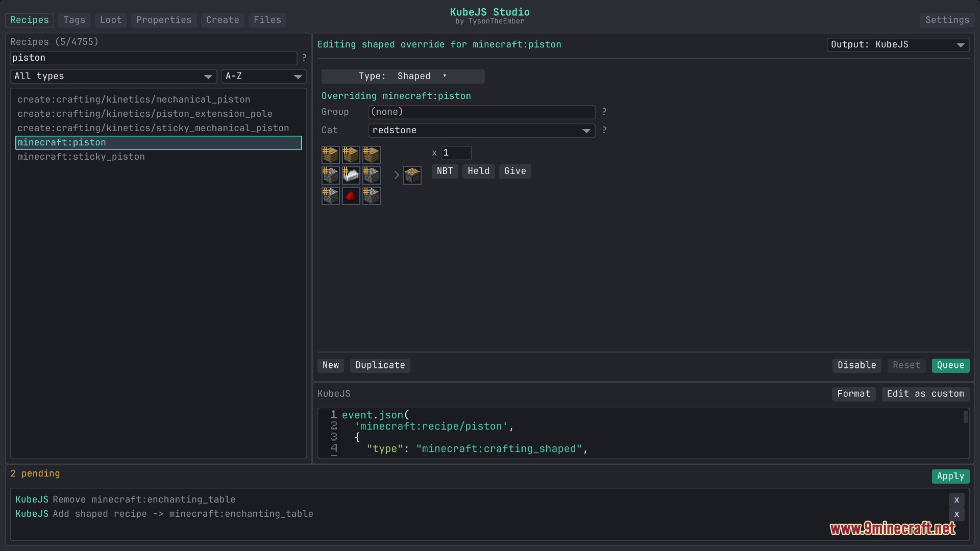Click the Held button
The width and height of the screenshot is (980, 551).
(479, 171)
